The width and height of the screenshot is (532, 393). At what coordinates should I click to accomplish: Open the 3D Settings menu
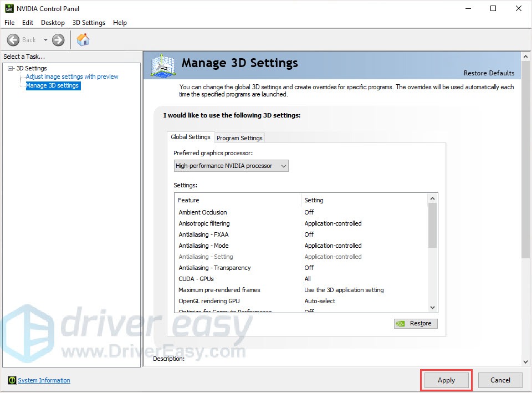89,23
